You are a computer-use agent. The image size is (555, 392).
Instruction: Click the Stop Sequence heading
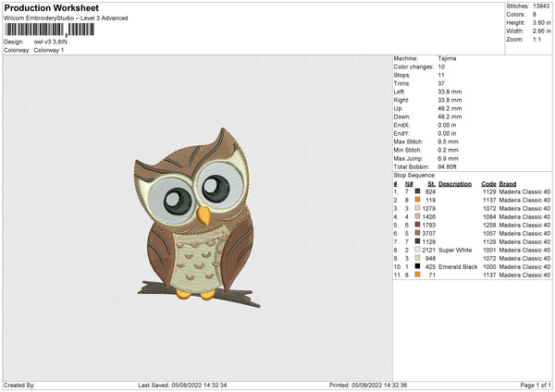tap(414, 176)
